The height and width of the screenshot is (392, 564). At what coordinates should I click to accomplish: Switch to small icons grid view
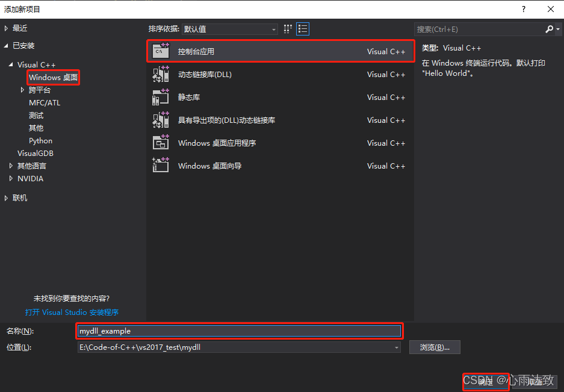(x=288, y=29)
